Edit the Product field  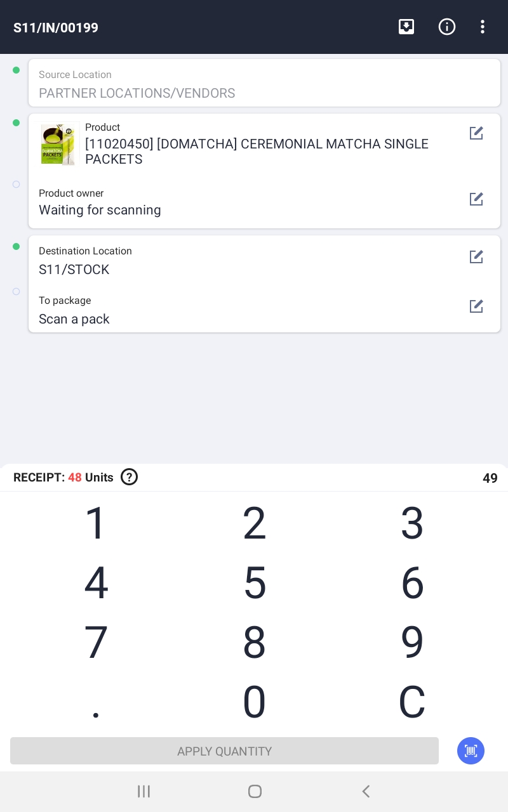476,133
